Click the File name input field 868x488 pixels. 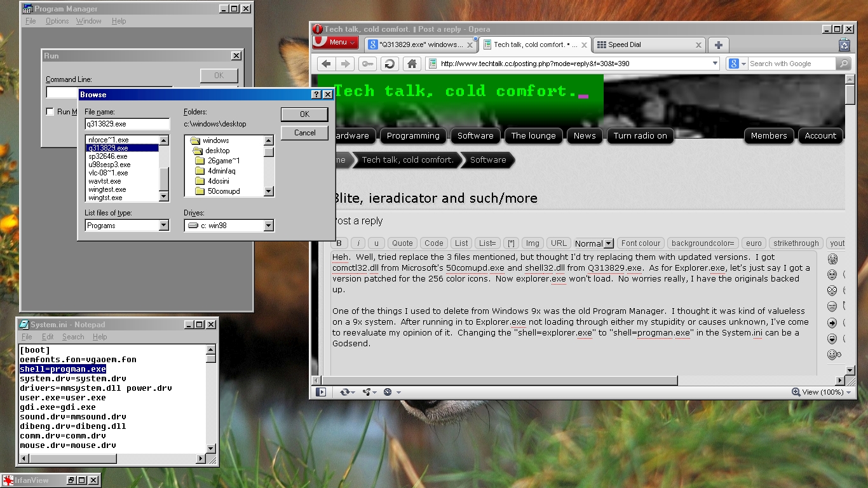point(127,124)
